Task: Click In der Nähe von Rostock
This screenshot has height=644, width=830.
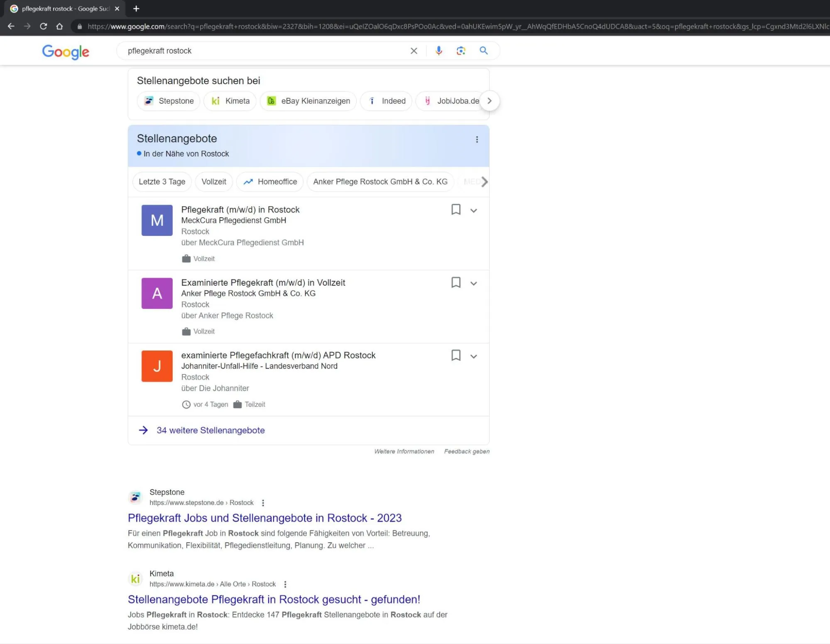Action: click(186, 154)
